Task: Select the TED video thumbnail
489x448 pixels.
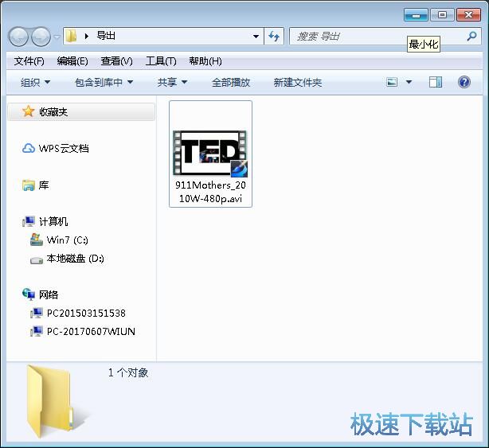Action: point(210,154)
